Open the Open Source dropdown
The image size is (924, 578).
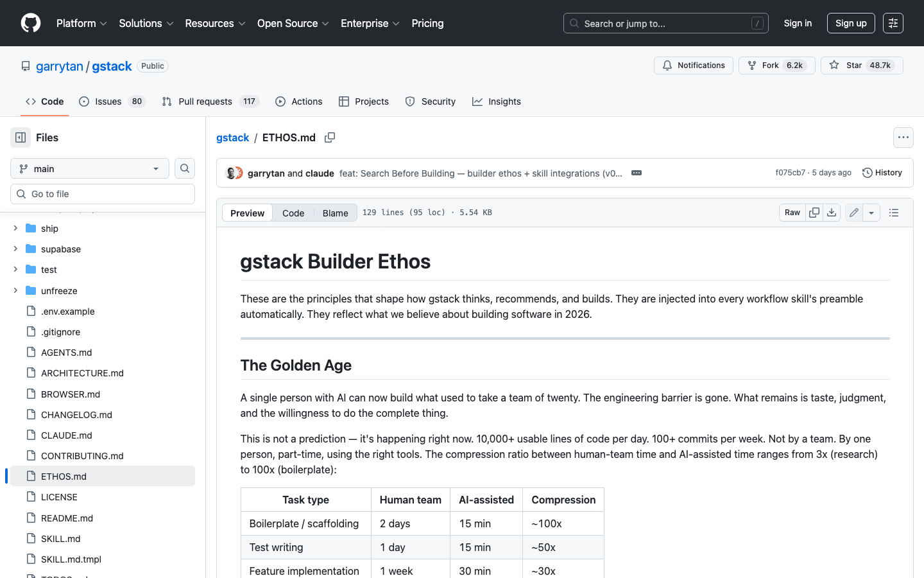point(293,23)
